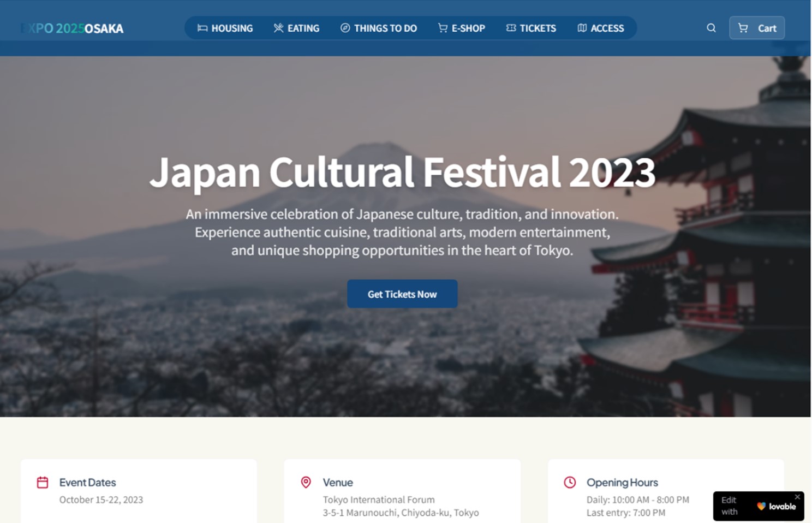Click the clock icon for Opening Hours
Screen dimensions: 812x523
[570, 482]
